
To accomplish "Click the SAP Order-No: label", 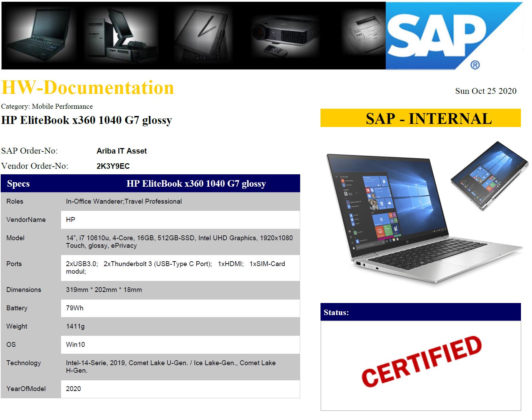I will (30, 151).
